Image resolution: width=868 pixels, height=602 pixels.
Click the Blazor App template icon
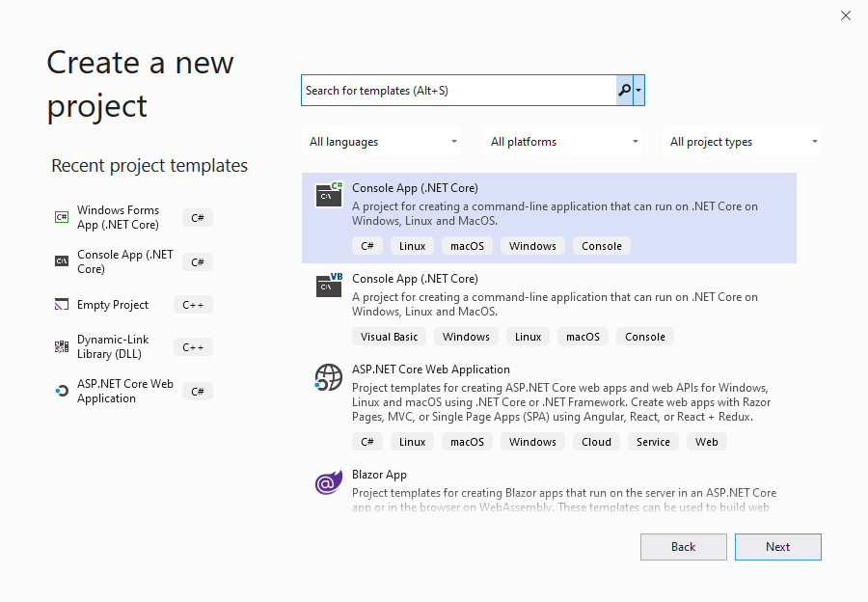[x=329, y=481]
